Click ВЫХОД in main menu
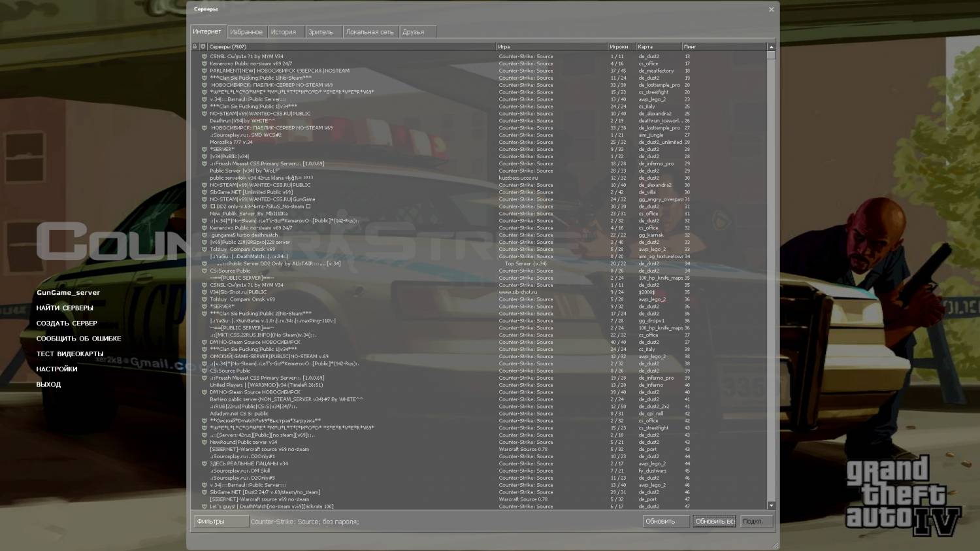Image resolution: width=980 pixels, height=551 pixels. (48, 385)
